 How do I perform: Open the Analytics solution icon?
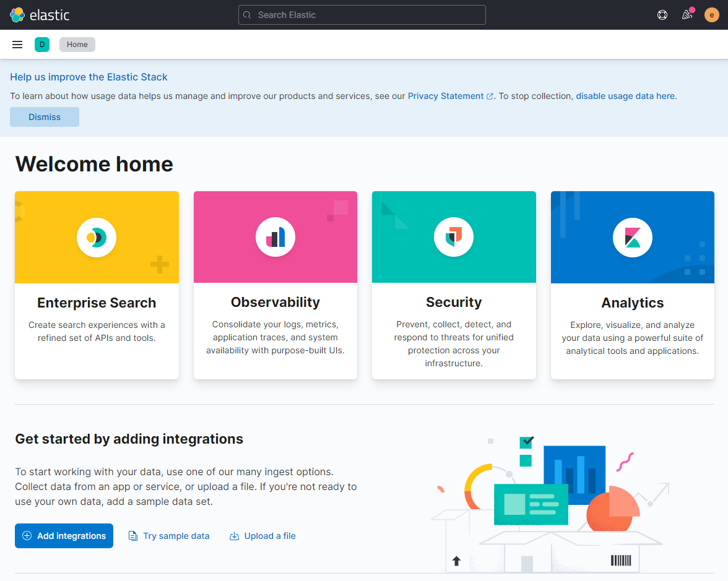(x=632, y=237)
